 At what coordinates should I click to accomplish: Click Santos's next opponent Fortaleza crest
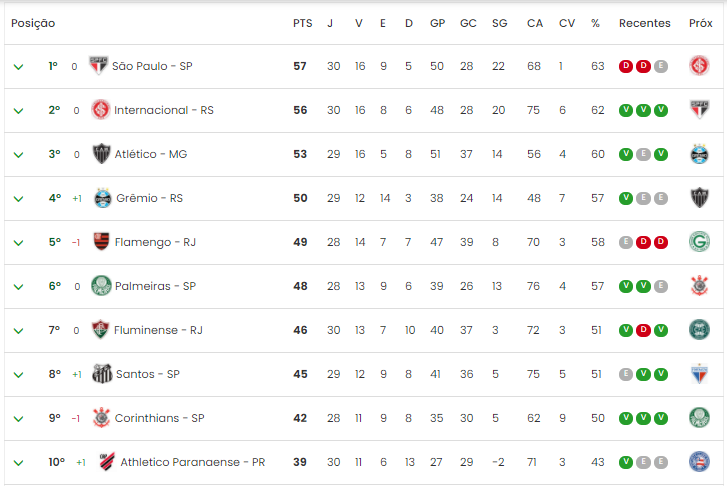coord(699,374)
